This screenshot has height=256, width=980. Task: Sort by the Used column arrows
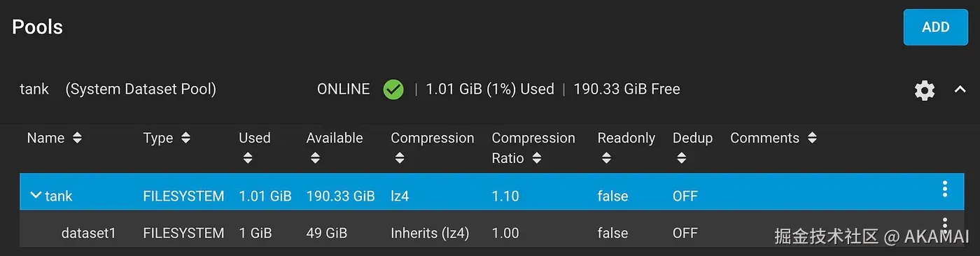point(247,159)
